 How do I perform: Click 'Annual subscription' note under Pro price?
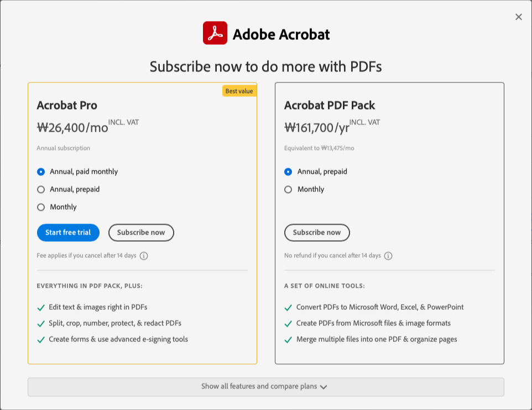point(64,148)
